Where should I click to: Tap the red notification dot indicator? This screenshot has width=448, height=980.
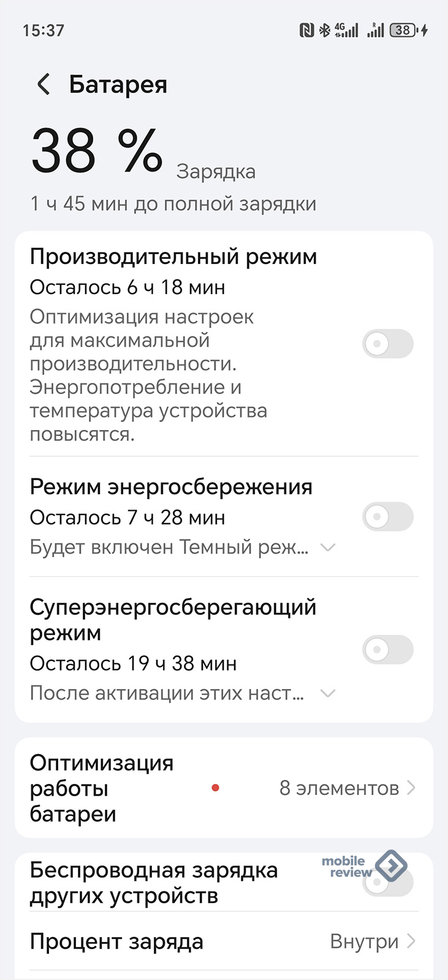click(x=215, y=788)
